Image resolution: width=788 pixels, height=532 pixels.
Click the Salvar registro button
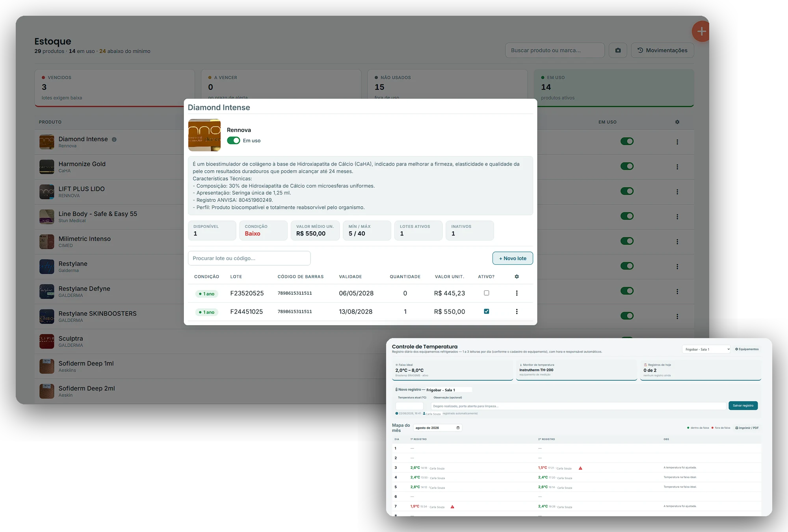click(x=743, y=406)
